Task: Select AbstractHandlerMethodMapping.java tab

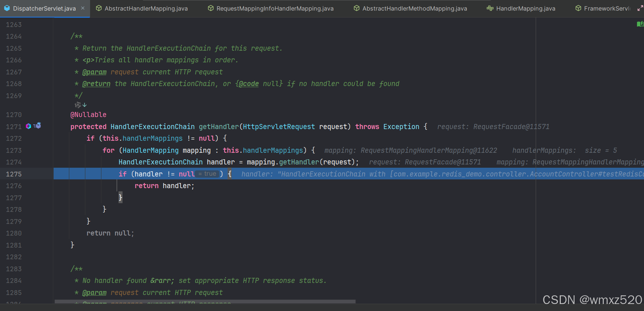Action: tap(410, 8)
